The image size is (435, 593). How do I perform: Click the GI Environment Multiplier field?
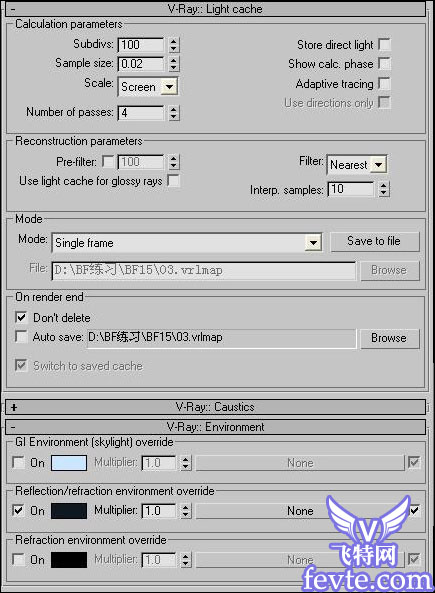coord(158,463)
